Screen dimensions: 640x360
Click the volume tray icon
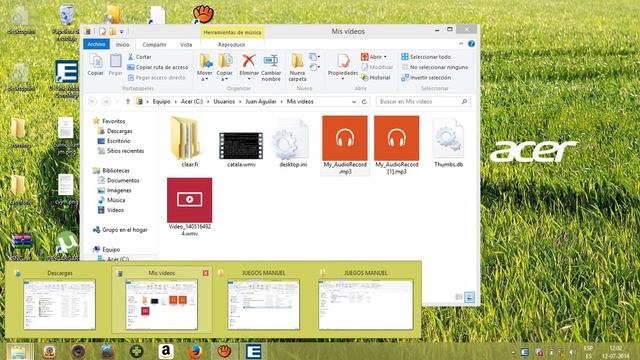click(572, 352)
